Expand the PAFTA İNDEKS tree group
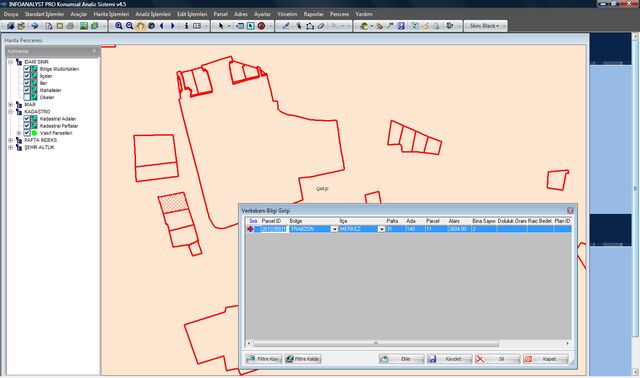Image resolution: width=640 pixels, height=378 pixels. tap(11, 140)
